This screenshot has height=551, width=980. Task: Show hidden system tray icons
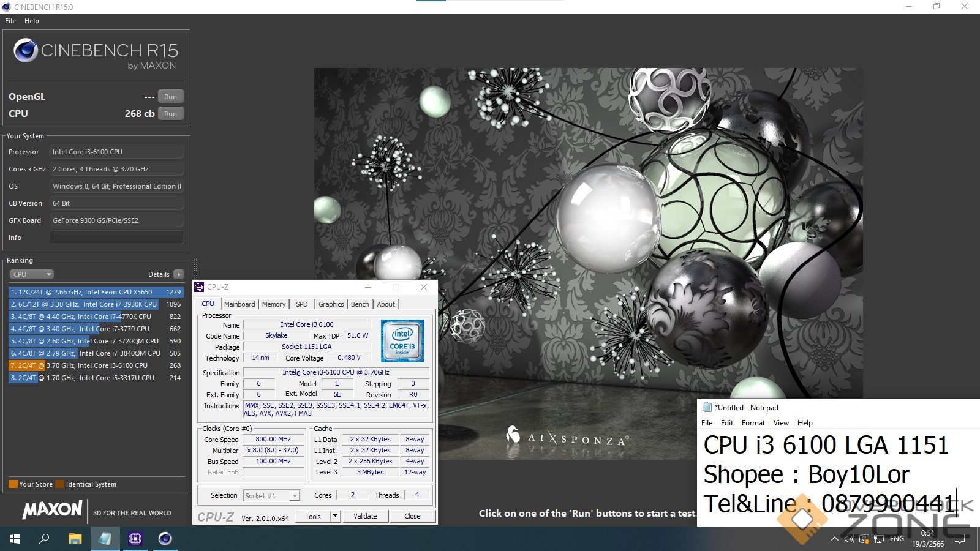tap(834, 539)
